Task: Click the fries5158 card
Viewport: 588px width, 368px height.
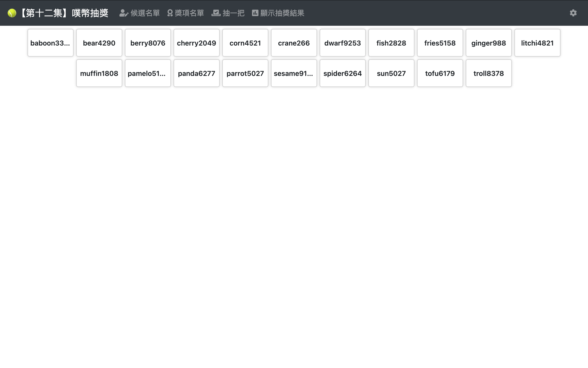Action: 440,43
